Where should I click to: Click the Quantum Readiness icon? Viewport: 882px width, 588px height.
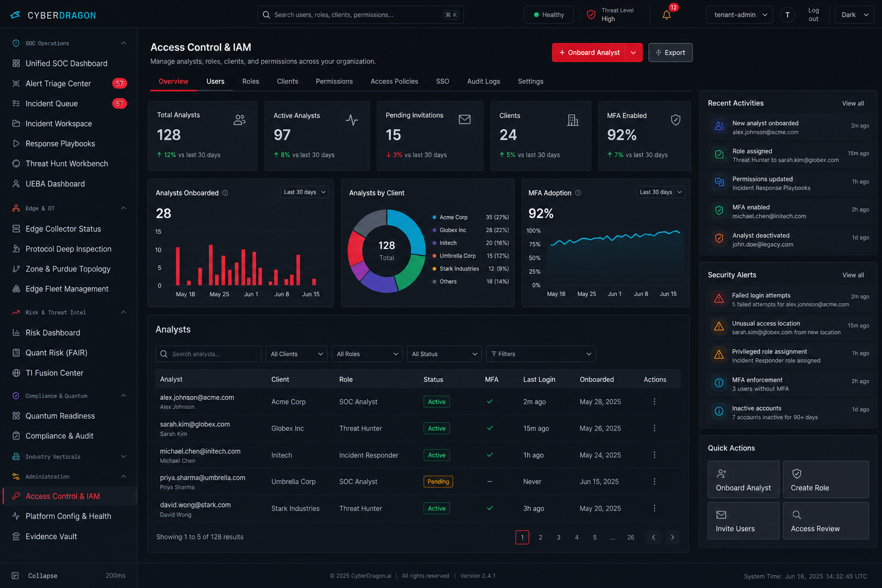[16, 416]
